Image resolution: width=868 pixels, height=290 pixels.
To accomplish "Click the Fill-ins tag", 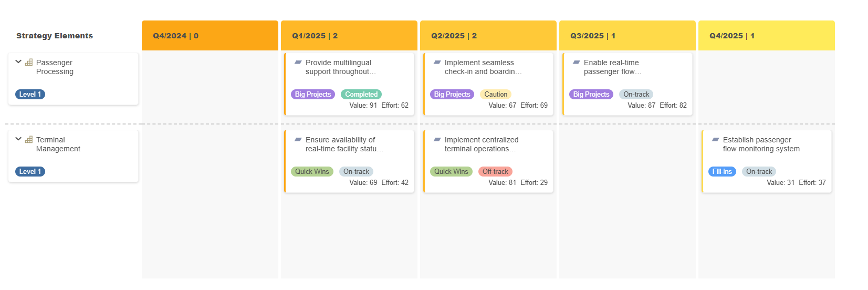I will 722,172.
